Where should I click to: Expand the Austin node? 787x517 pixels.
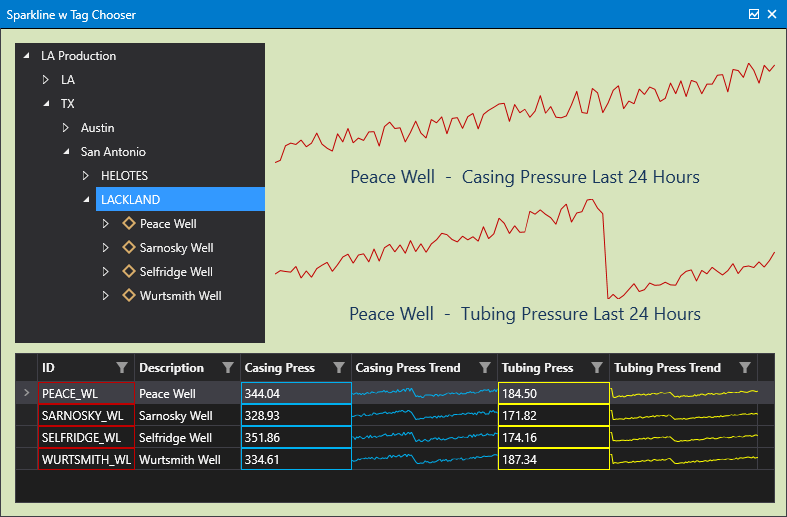[66, 127]
